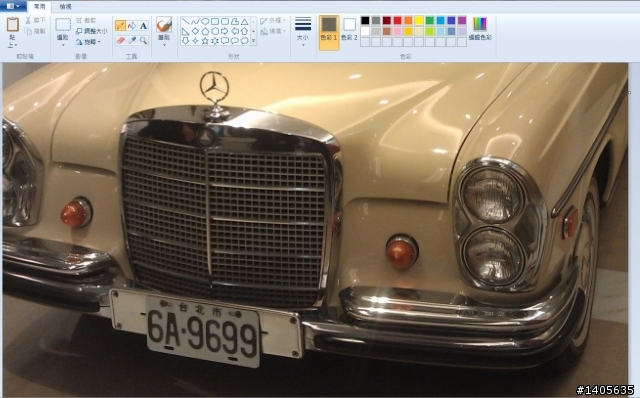Open the 填滿 (Fill) shape dropdown
This screenshot has height=398, width=640.
point(273,31)
